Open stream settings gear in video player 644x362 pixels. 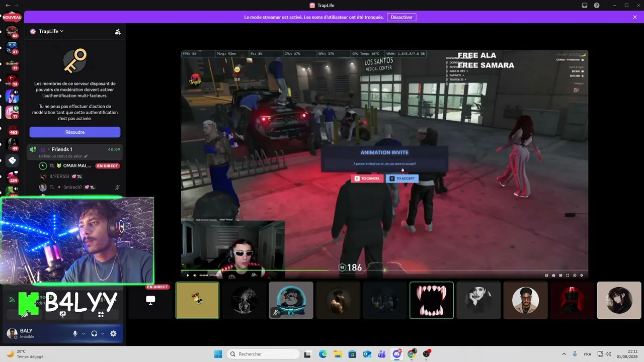(582, 275)
